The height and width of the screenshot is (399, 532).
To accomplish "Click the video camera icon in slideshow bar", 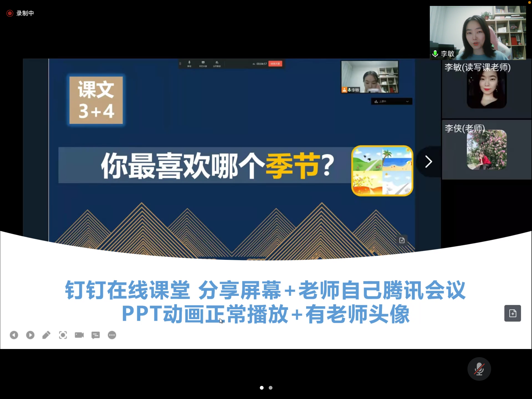I will pyautogui.click(x=79, y=335).
